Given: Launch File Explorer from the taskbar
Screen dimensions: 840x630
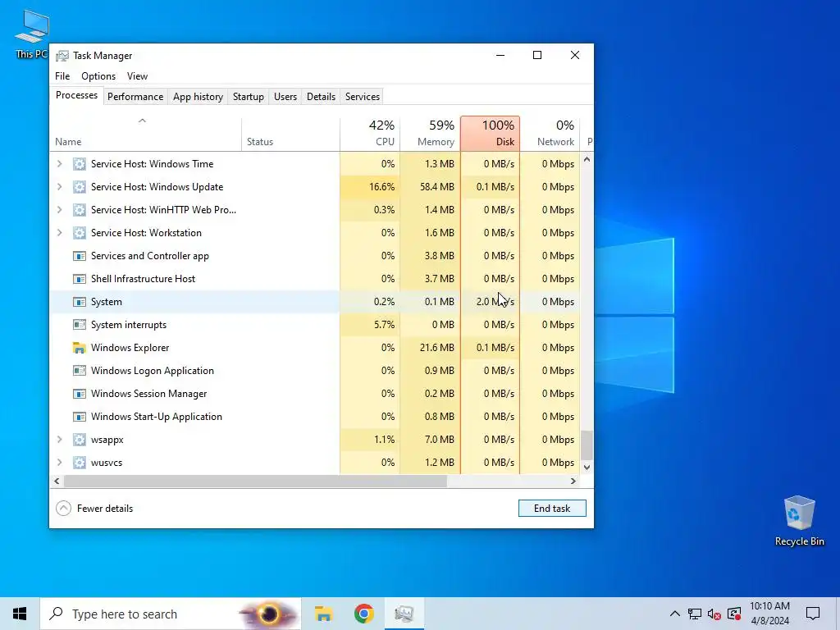Looking at the screenshot, I should 323,614.
